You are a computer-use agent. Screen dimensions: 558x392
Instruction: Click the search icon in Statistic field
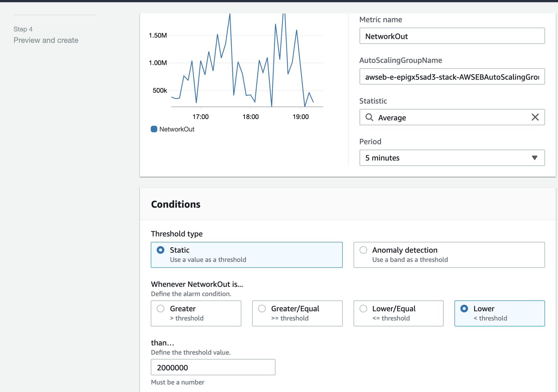click(369, 117)
